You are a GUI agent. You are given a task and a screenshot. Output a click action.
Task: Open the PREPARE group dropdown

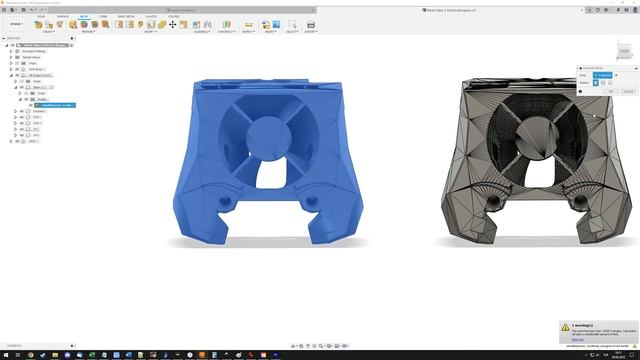(x=88, y=31)
